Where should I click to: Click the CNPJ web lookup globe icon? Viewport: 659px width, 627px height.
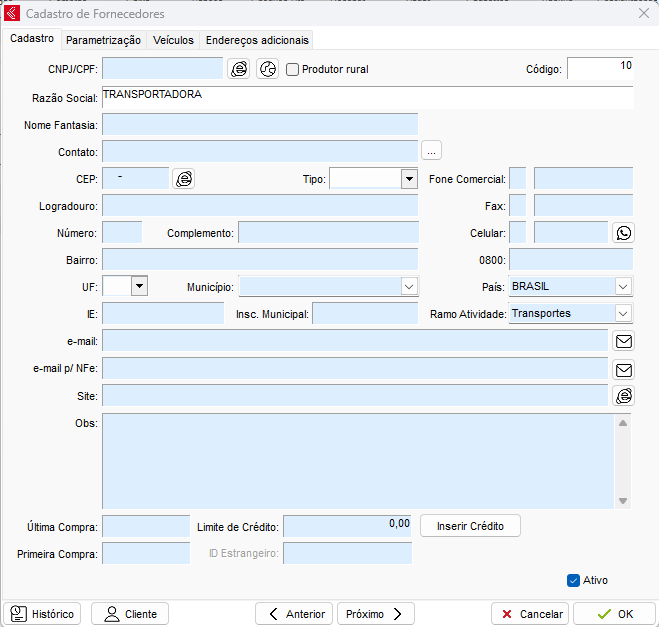239,69
